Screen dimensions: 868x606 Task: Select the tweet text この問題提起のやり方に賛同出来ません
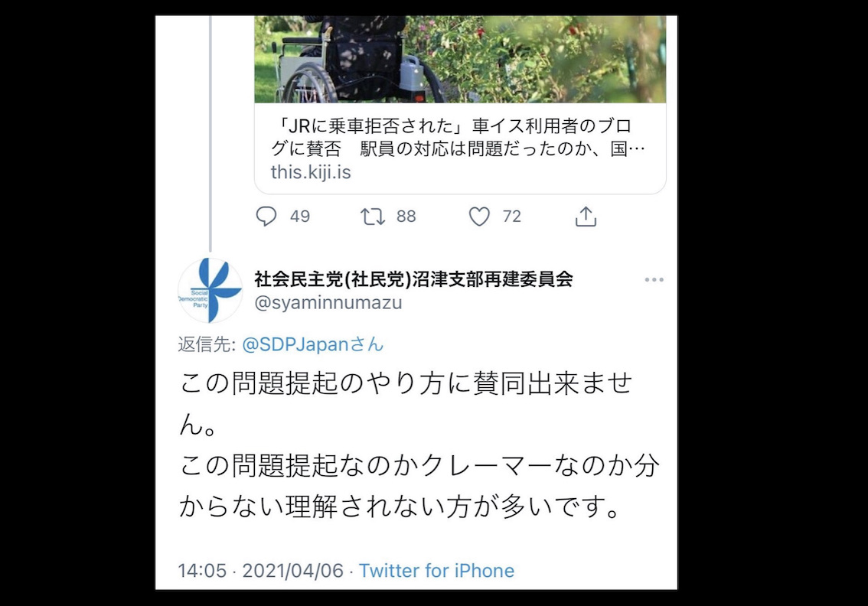point(406,403)
